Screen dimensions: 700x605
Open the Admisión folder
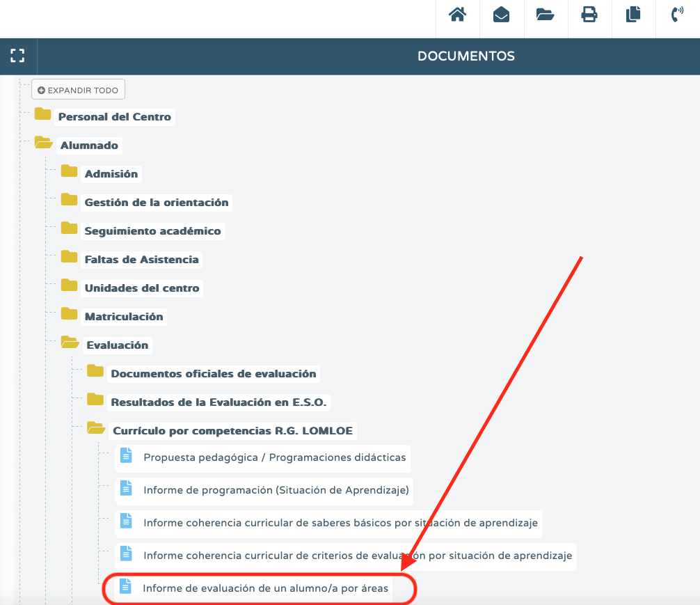click(111, 174)
